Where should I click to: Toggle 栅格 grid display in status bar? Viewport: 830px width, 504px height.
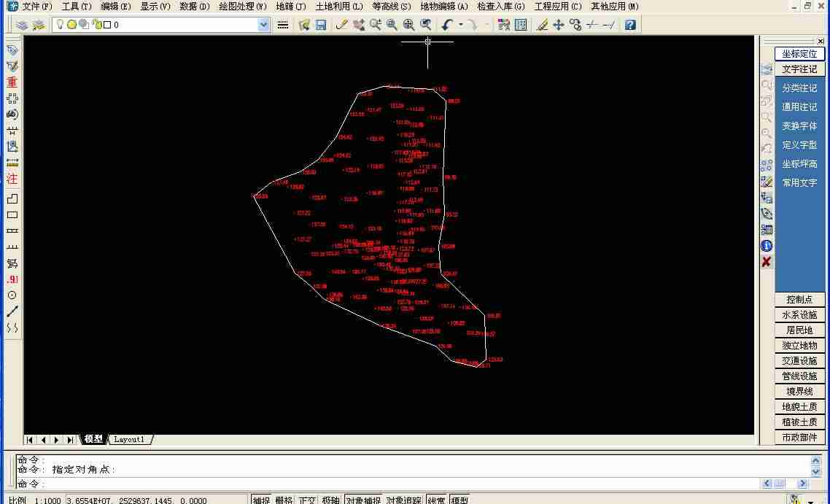(x=284, y=499)
